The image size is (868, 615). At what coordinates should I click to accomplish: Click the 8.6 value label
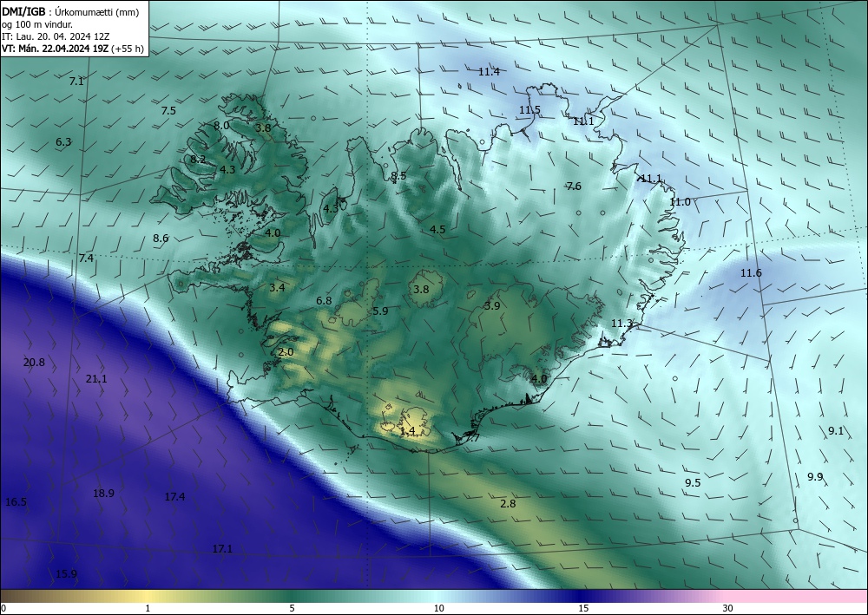161,239
